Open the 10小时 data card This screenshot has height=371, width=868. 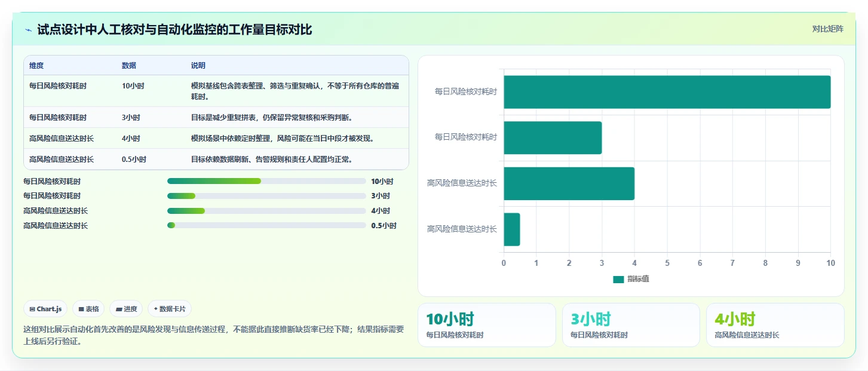click(x=486, y=325)
